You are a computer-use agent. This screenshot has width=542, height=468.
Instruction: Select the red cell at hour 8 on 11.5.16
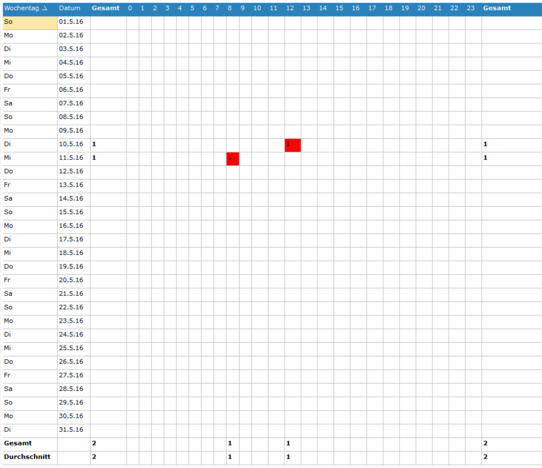click(x=233, y=159)
